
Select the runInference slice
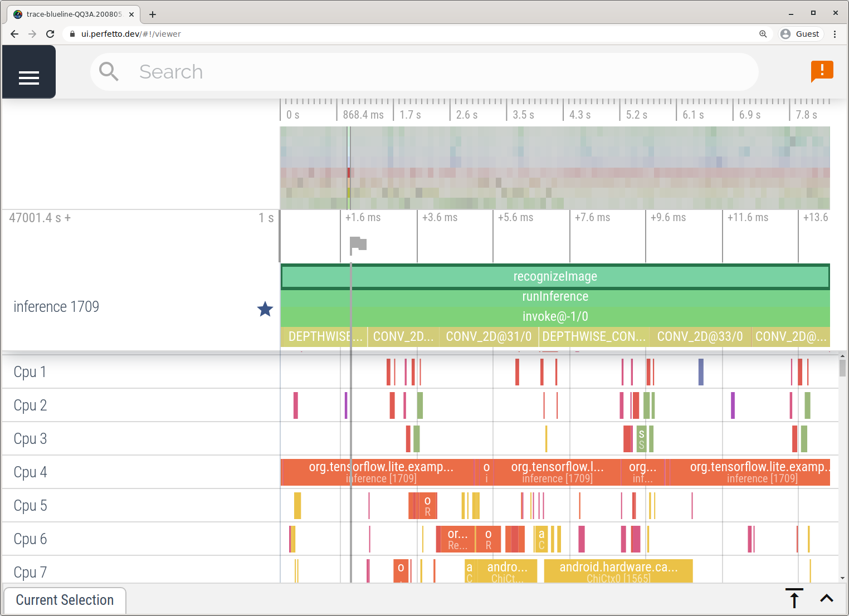(x=555, y=297)
